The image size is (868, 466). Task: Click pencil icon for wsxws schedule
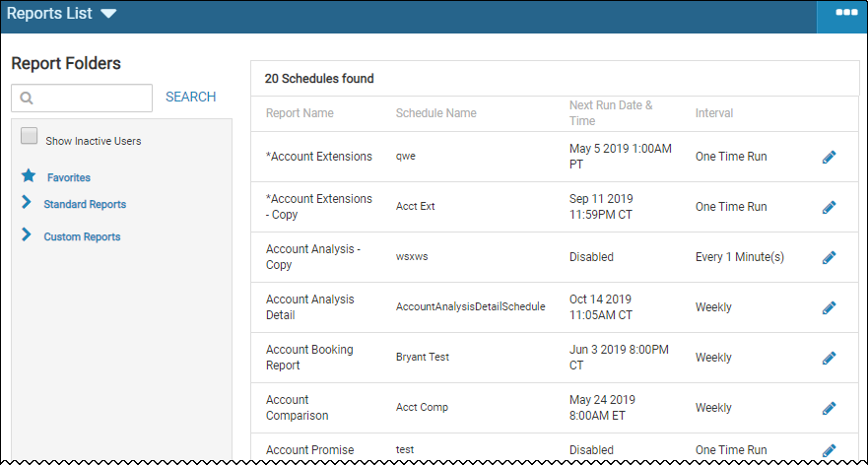(x=829, y=258)
